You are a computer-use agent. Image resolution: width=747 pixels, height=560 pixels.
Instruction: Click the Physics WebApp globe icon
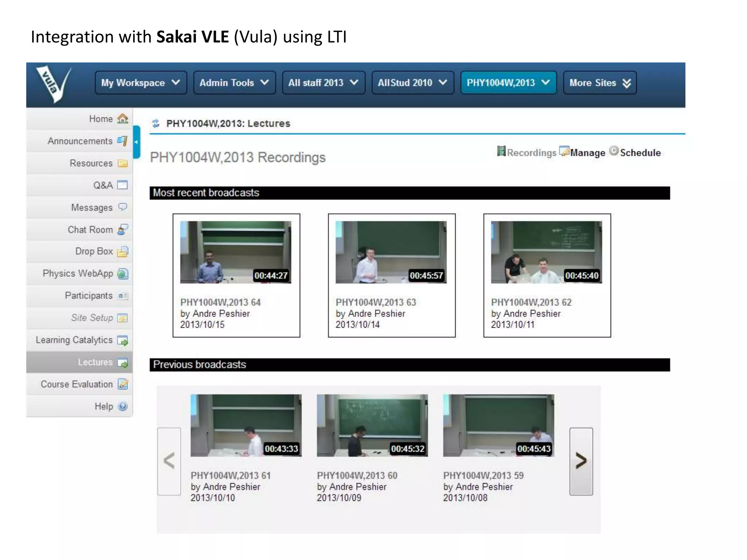123,273
